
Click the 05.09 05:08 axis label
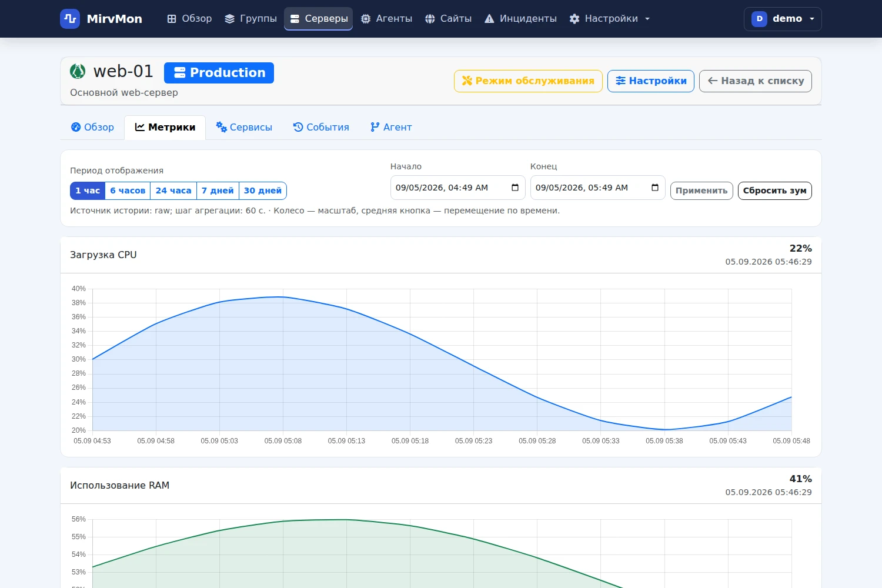pos(283,441)
